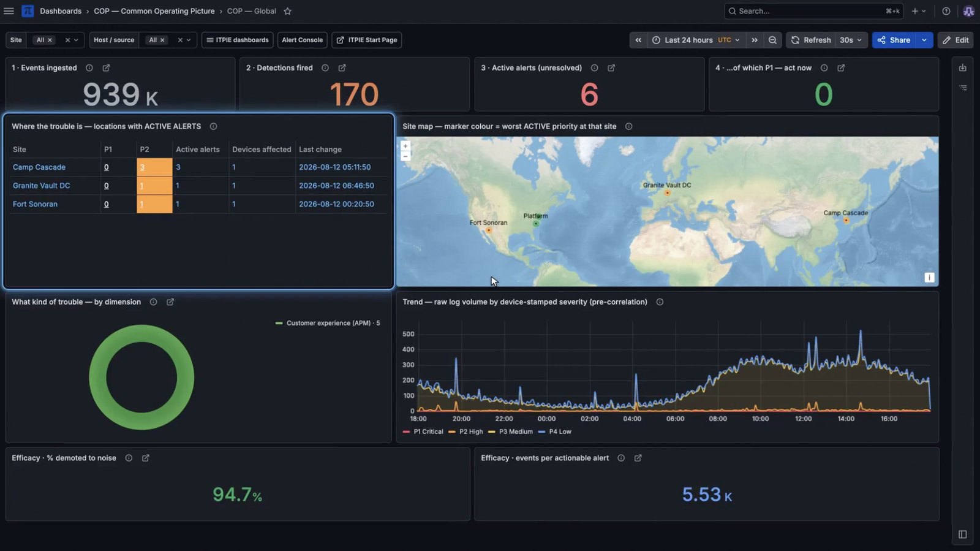Expand the Site filter dropdown

click(x=76, y=40)
